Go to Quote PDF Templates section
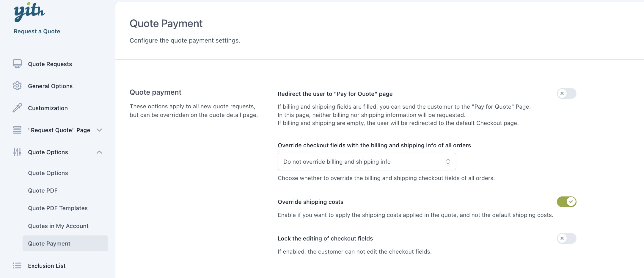The height and width of the screenshot is (278, 644). click(58, 208)
